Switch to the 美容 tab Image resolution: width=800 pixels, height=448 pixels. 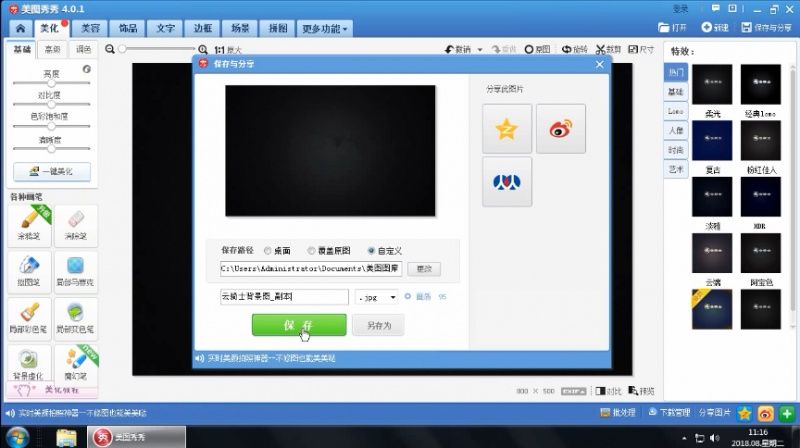tap(90, 28)
